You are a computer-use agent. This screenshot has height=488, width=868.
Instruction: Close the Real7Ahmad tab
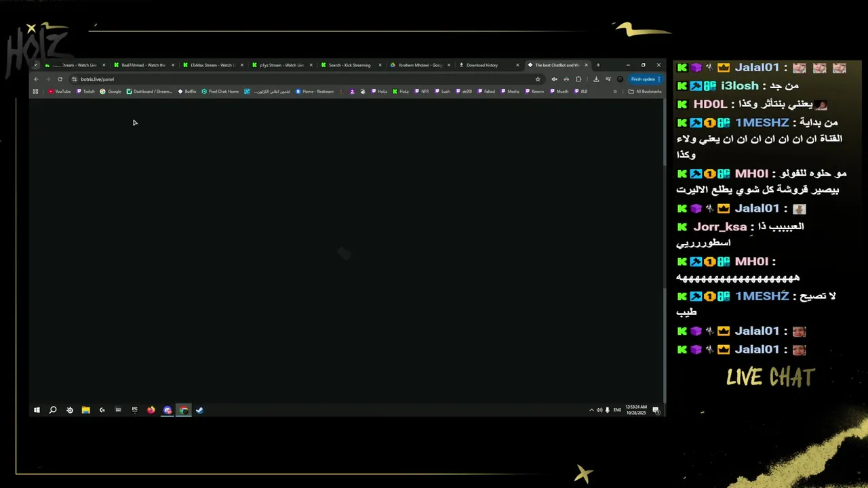pos(173,65)
